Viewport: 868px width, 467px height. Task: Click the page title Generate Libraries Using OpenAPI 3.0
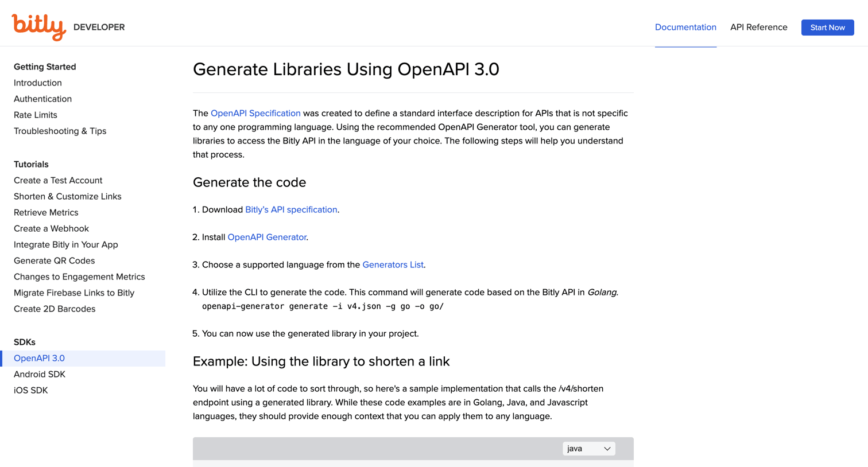pos(346,69)
